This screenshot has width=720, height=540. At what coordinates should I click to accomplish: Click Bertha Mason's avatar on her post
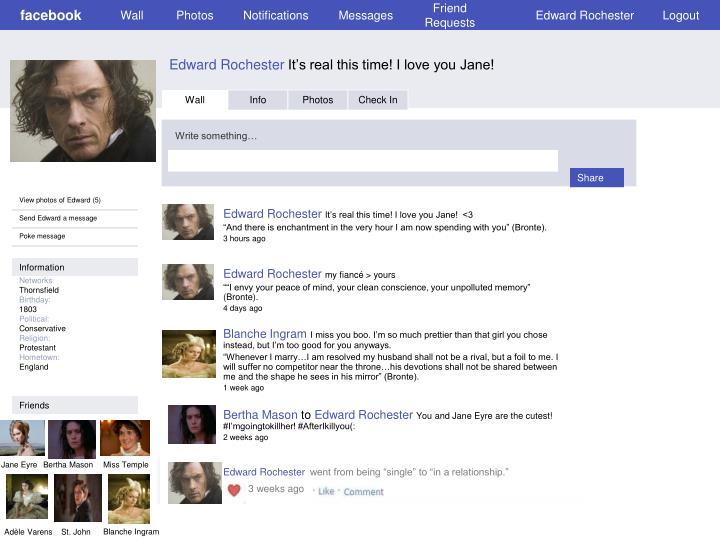[x=191, y=424]
